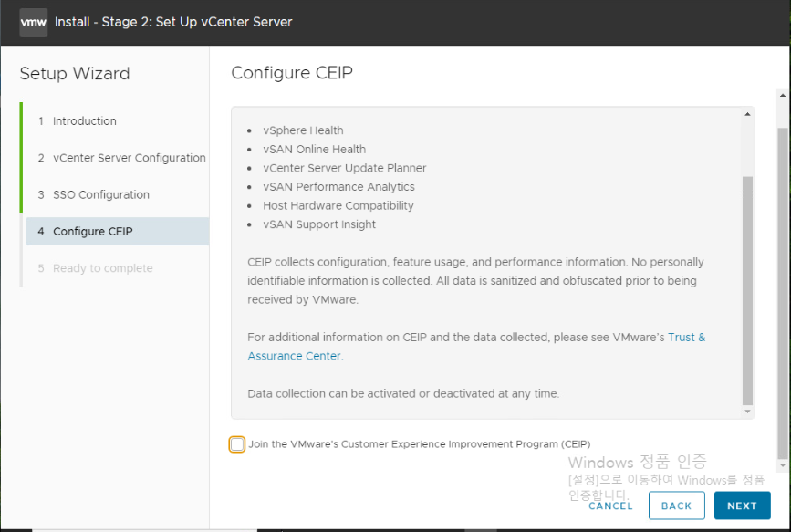
Task: Enable Join VMware's CEIP checkbox
Action: click(237, 444)
